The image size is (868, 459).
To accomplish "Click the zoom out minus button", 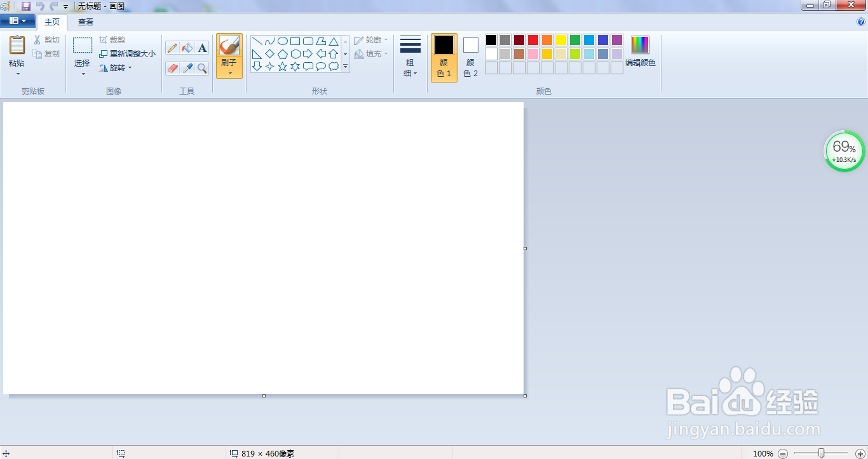I will [x=783, y=453].
